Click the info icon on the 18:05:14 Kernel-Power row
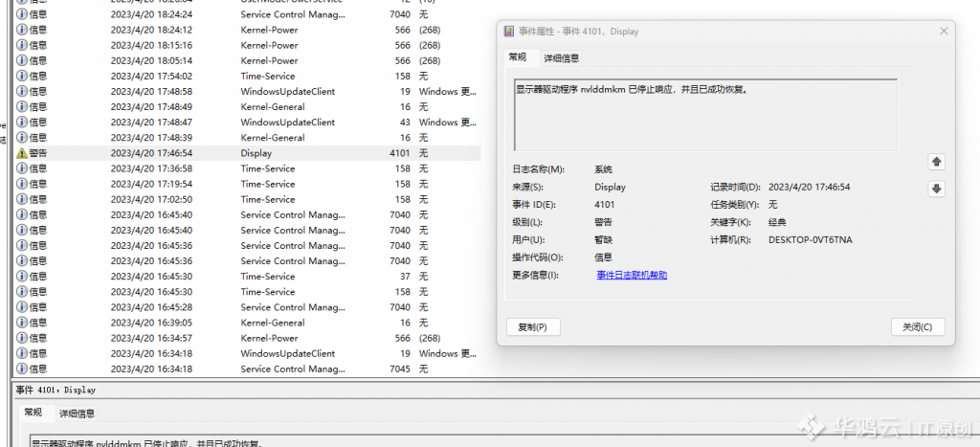980x447 pixels. click(x=22, y=60)
